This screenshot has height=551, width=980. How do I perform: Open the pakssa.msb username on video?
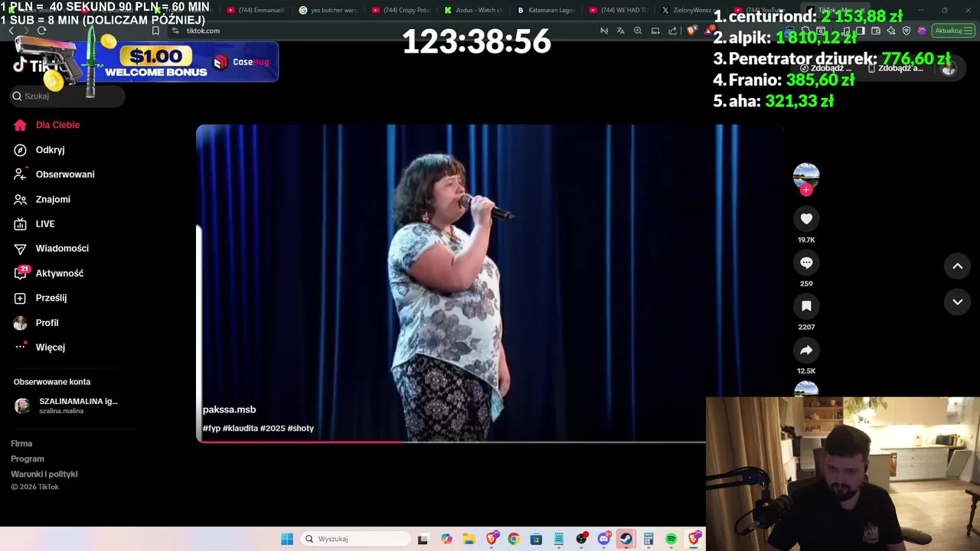(229, 409)
